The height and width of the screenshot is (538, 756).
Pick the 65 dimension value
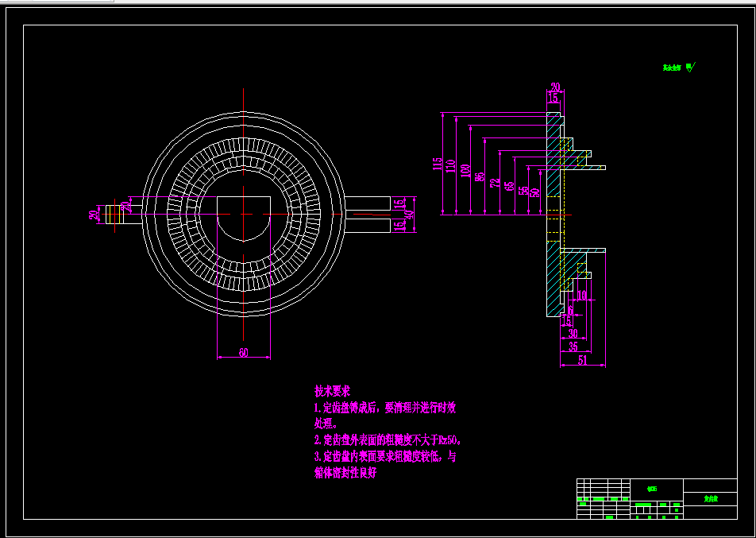point(510,187)
